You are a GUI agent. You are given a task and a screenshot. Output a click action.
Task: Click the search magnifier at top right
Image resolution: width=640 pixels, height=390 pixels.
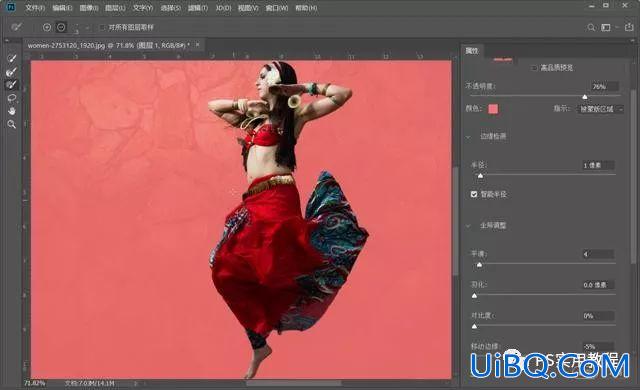click(x=591, y=27)
